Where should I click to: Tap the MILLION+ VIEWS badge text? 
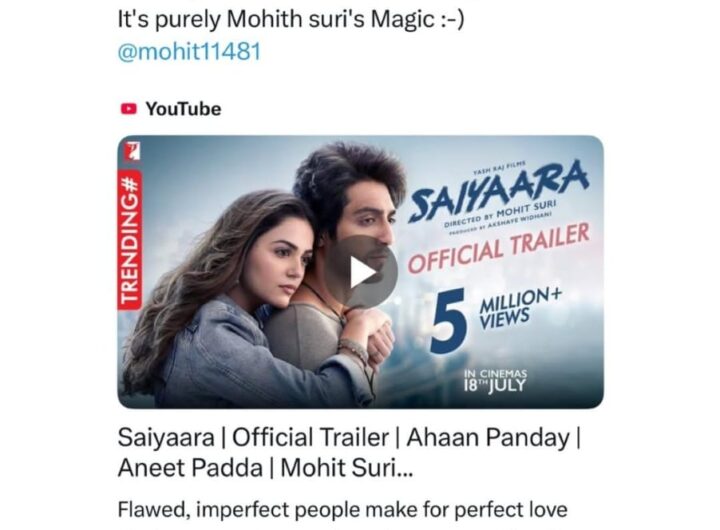[x=520, y=308]
